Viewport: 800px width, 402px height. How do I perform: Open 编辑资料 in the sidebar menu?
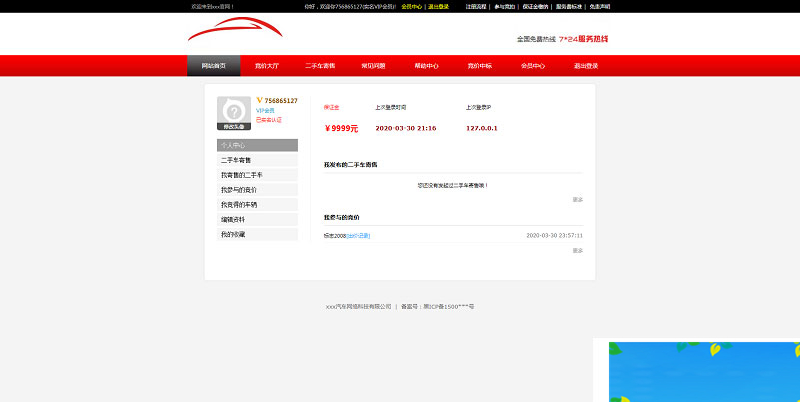[232, 219]
